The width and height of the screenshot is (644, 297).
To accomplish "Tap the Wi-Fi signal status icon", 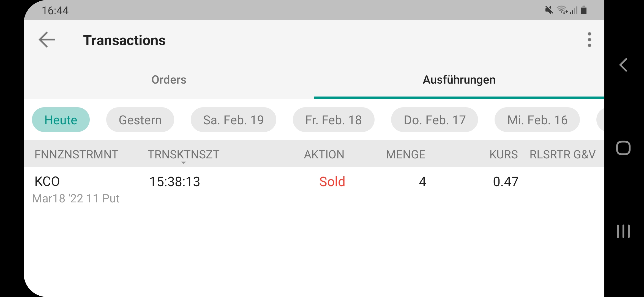I will [x=562, y=10].
